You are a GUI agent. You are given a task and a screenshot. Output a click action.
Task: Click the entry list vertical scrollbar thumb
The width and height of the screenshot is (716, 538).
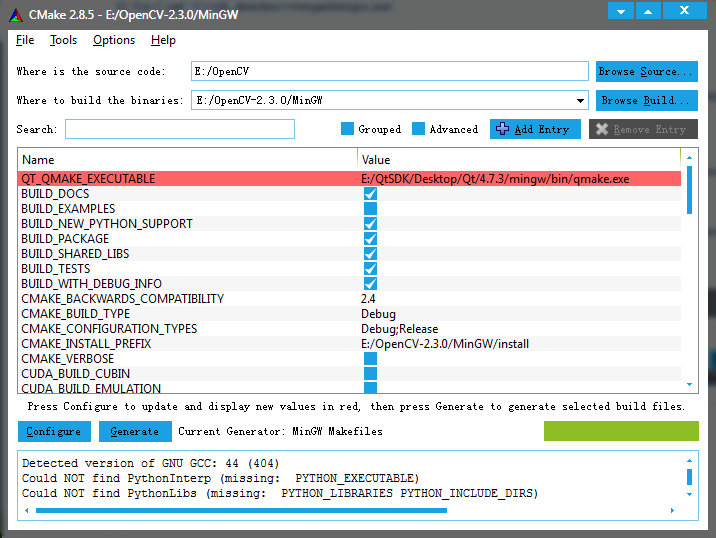pyautogui.click(x=690, y=190)
